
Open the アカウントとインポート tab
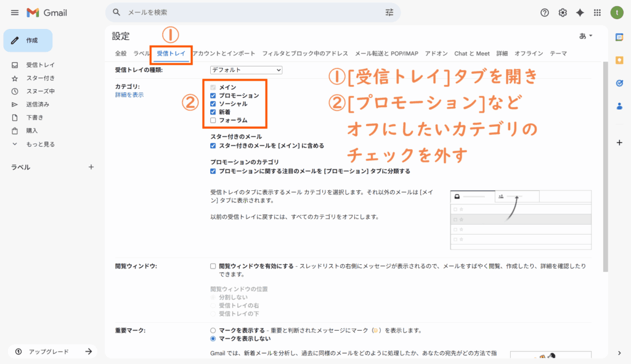(224, 54)
